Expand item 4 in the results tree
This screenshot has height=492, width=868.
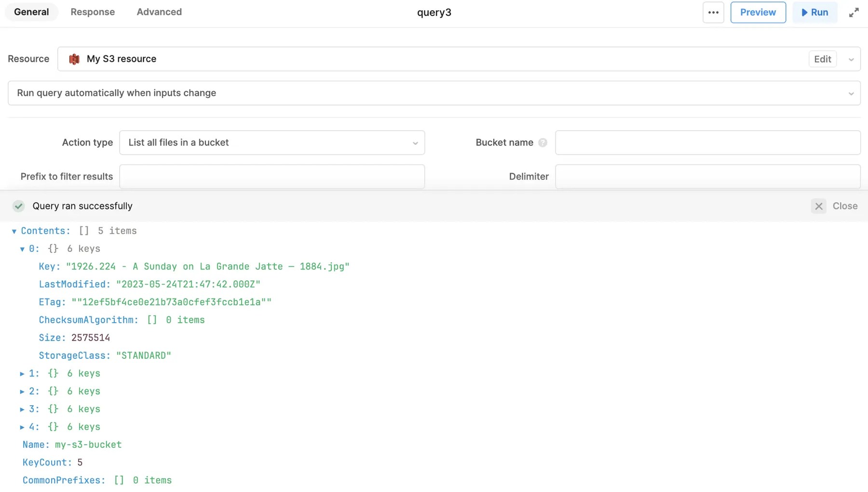pos(22,427)
